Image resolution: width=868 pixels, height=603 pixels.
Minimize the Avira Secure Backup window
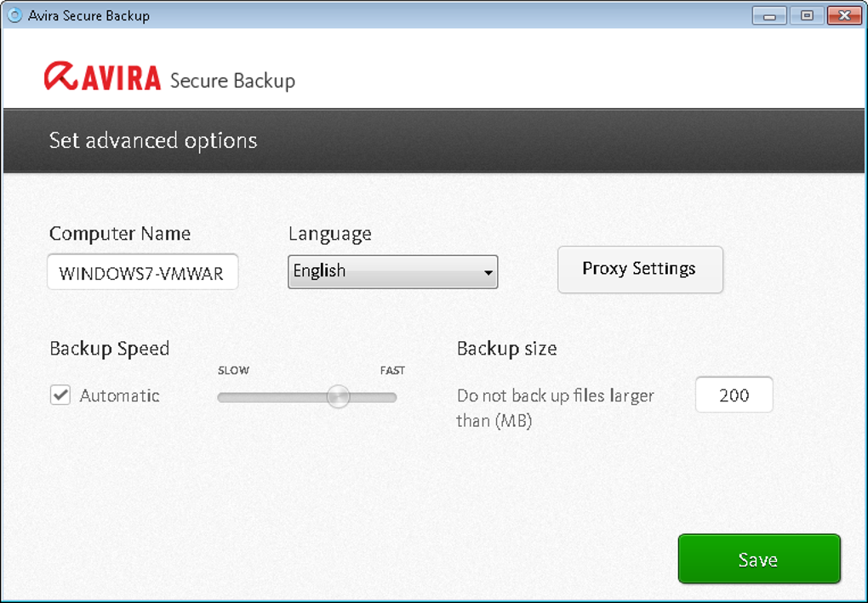769,15
